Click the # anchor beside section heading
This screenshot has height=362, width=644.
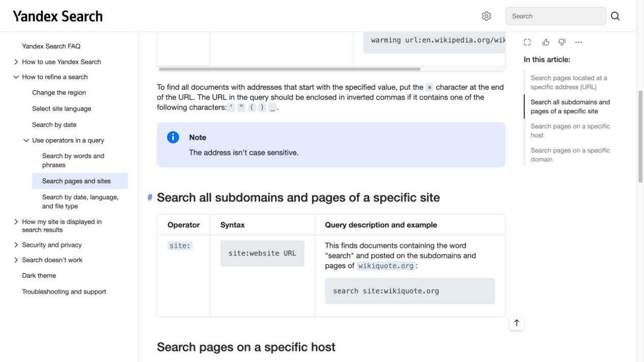click(150, 197)
